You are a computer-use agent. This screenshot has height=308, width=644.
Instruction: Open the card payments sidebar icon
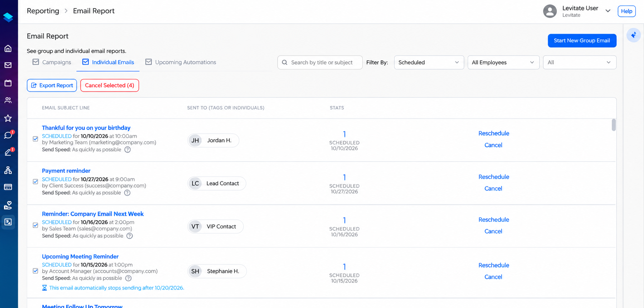coord(8,187)
